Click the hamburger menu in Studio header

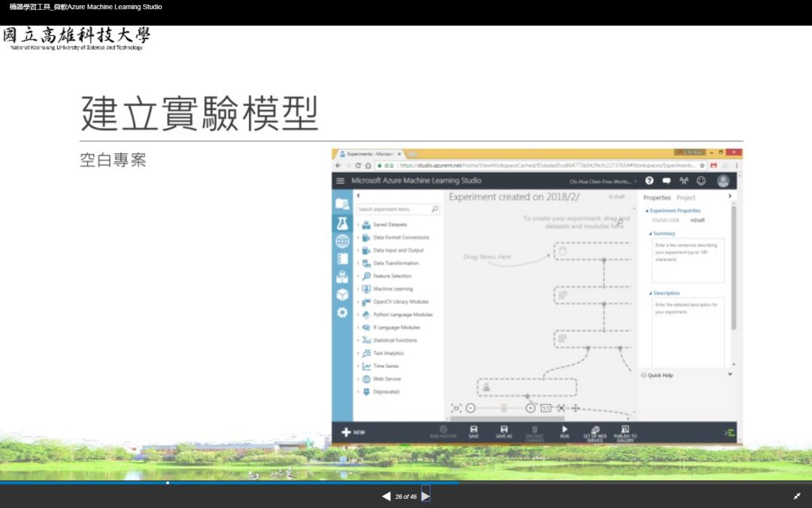341,181
